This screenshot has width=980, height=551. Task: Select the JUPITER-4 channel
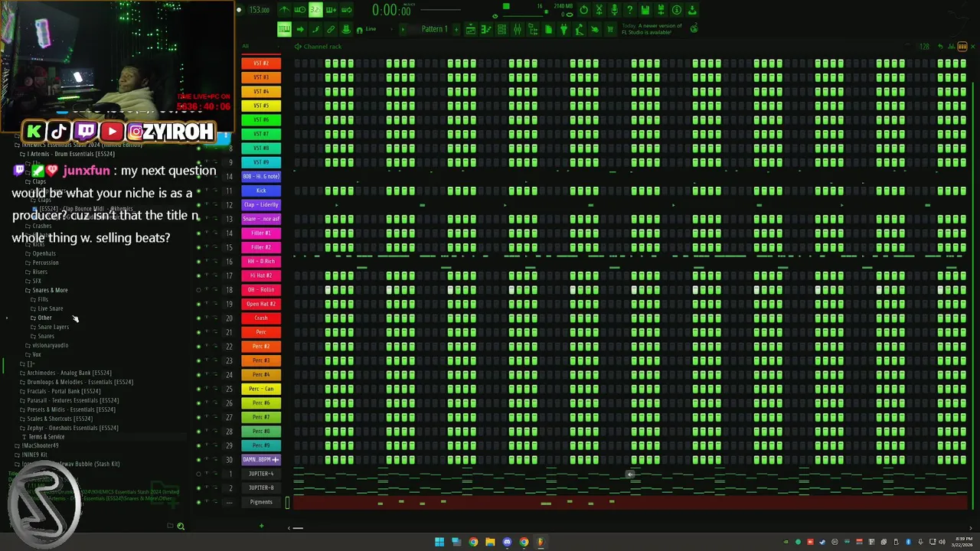coord(261,474)
